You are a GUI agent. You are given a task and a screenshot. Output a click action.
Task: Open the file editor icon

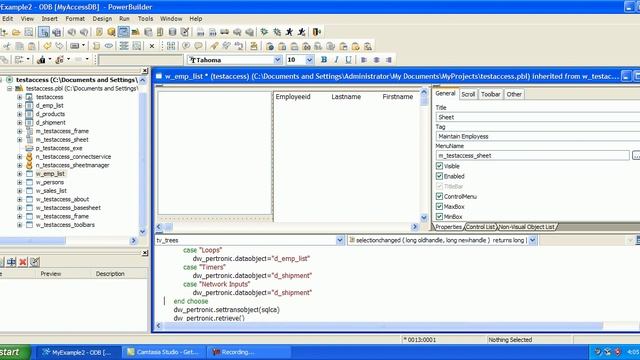pos(185,32)
